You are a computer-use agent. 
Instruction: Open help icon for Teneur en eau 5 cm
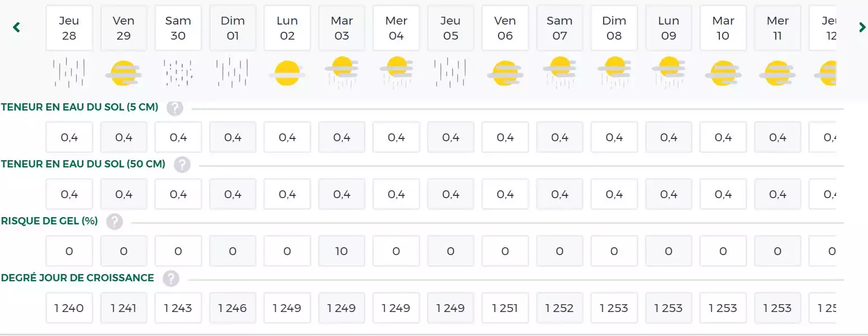tap(175, 108)
